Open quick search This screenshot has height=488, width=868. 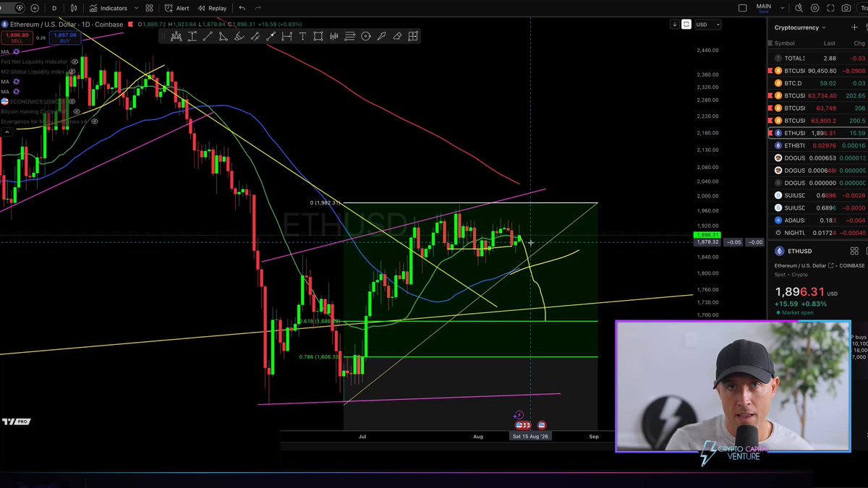point(798,8)
